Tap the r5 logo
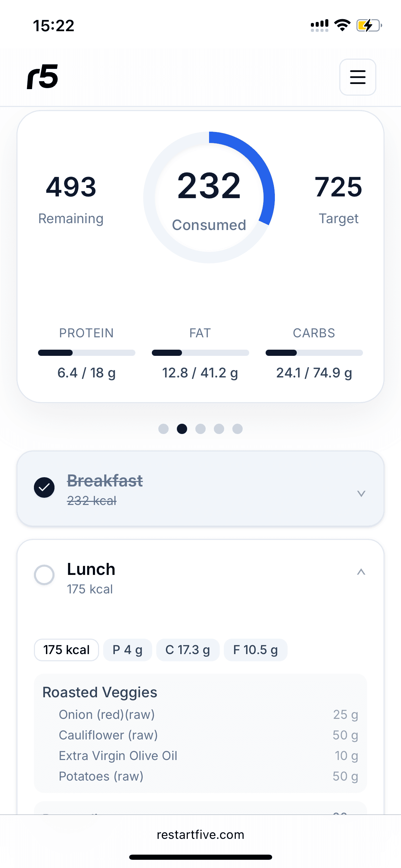 pyautogui.click(x=42, y=77)
